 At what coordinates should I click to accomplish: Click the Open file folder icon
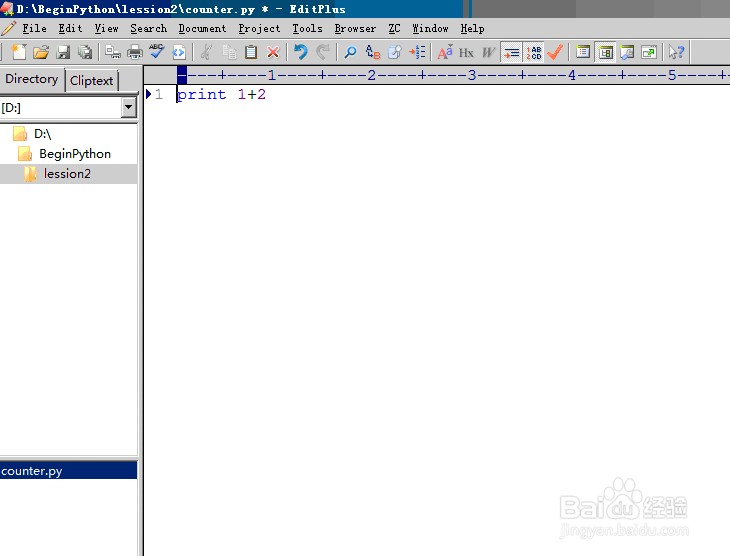41,52
